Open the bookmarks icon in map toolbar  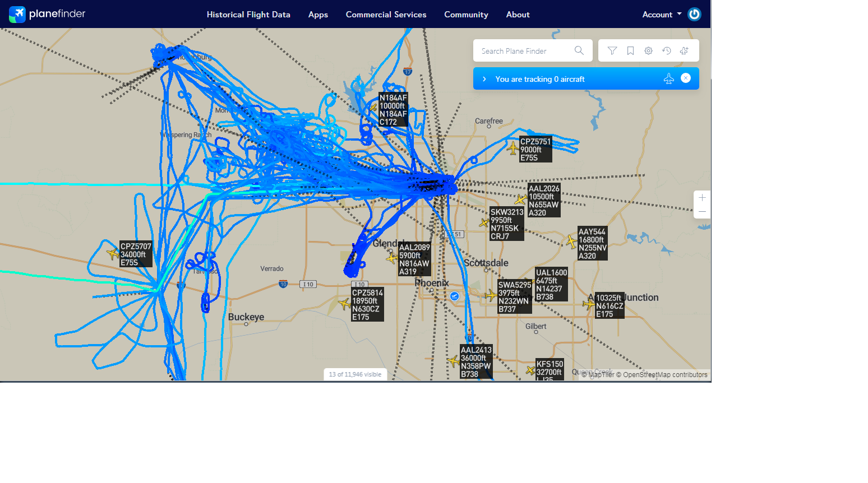630,50
